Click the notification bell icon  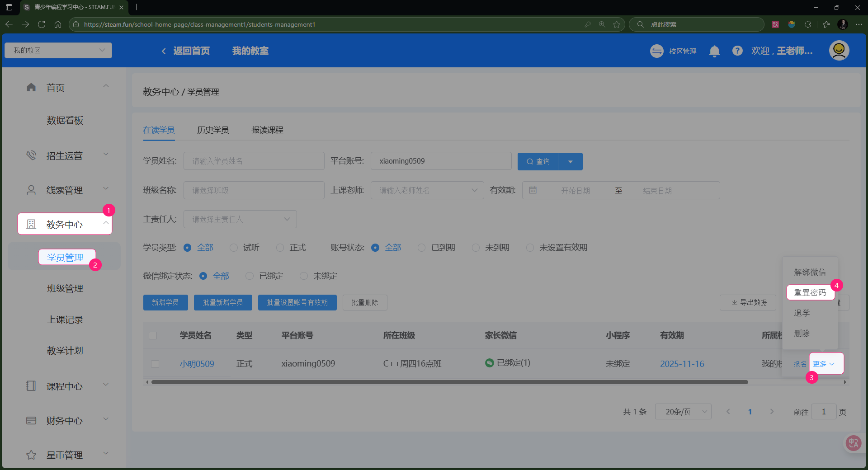(x=714, y=51)
